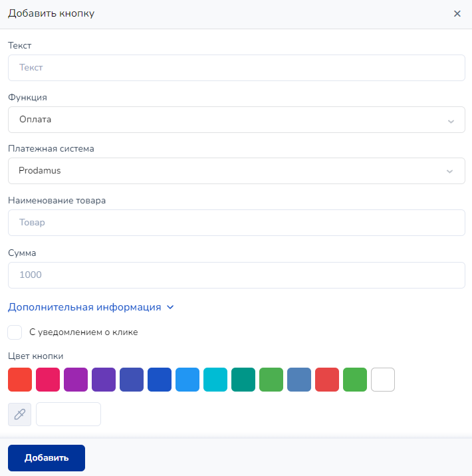Choose the magenta-purple color swatch

pos(76,380)
